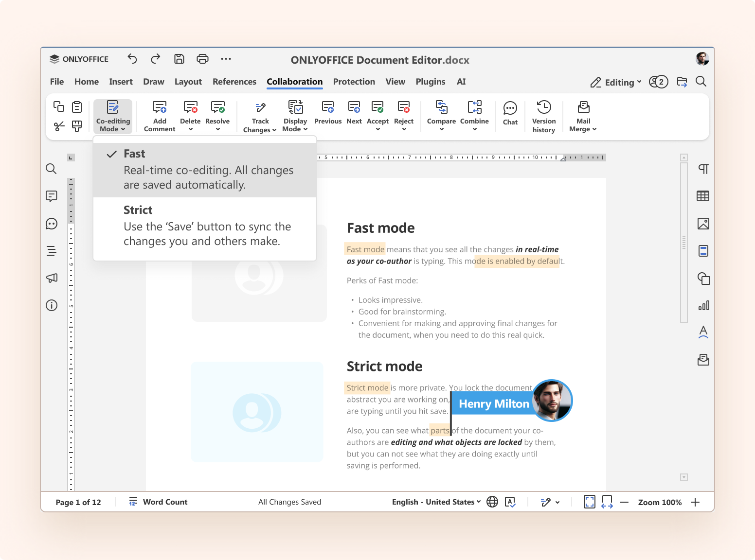This screenshot has width=755, height=560.
Task: Switch to the Protection tab
Action: 354,82
